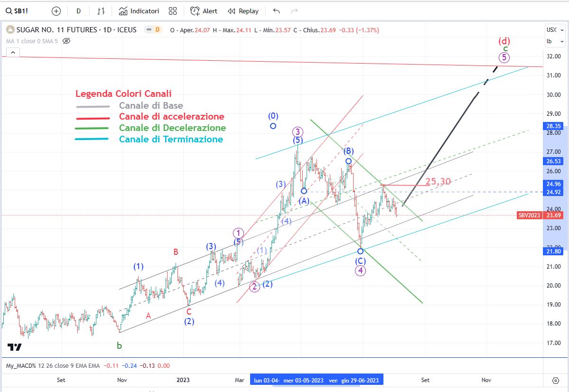Click 28.35 price axis label

[x=553, y=126]
